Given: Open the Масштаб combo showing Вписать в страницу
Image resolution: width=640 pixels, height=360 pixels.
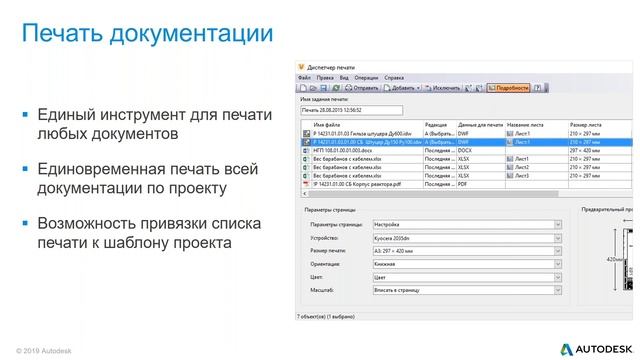Looking at the screenshot, I should click(467, 290).
